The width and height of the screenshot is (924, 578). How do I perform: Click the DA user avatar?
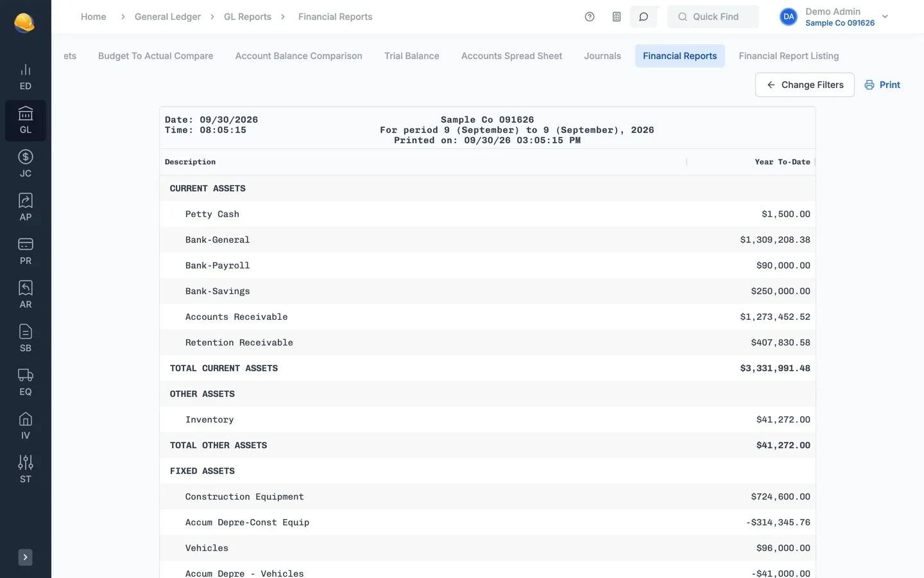[789, 17]
